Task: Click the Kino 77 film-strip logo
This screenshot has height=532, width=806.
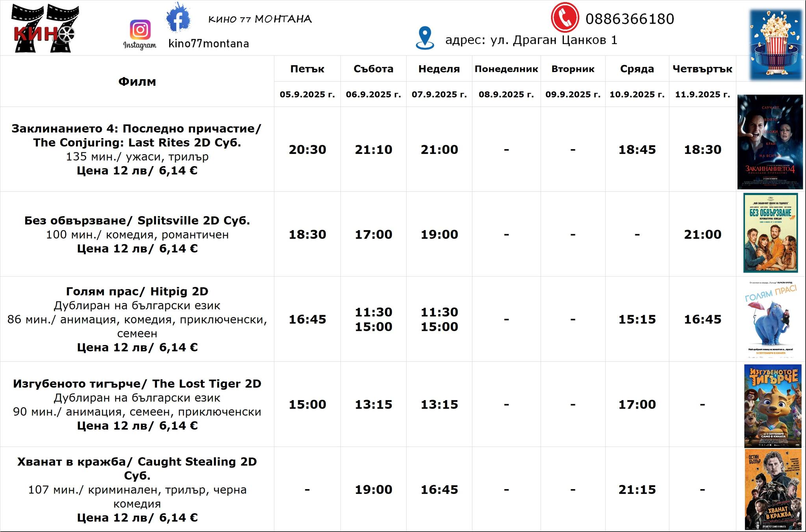Action: 44,28
